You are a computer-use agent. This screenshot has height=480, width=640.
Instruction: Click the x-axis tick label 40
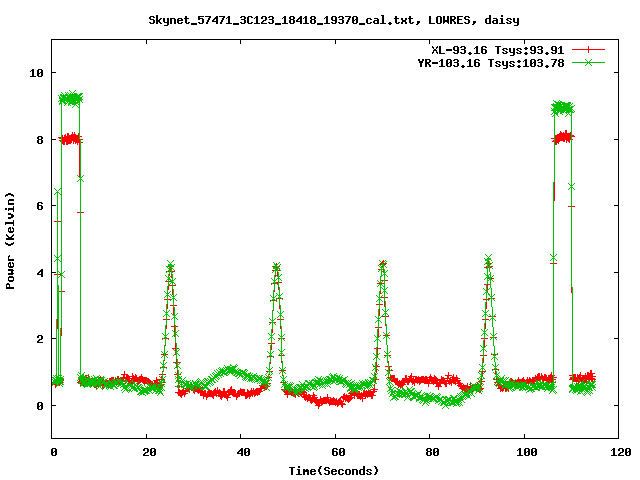click(x=243, y=452)
